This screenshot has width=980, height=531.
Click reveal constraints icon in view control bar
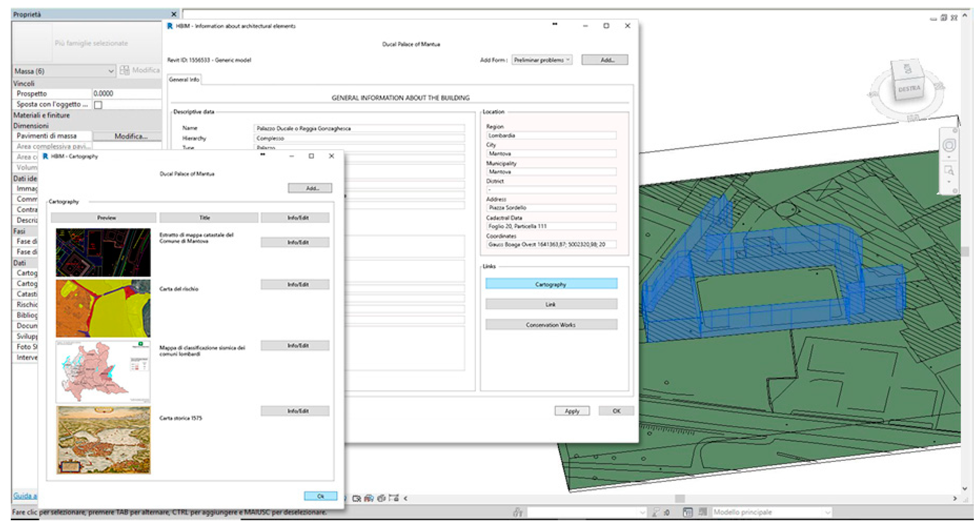click(394, 499)
